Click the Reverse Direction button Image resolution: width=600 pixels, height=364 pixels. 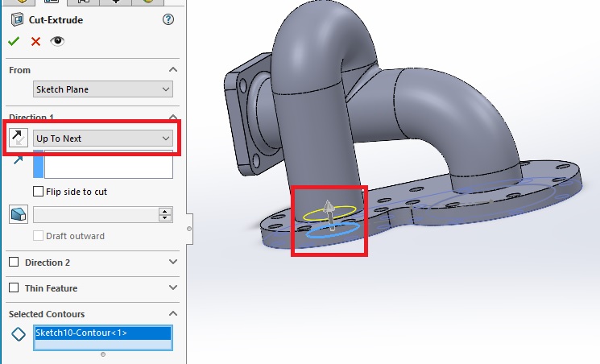(18, 138)
